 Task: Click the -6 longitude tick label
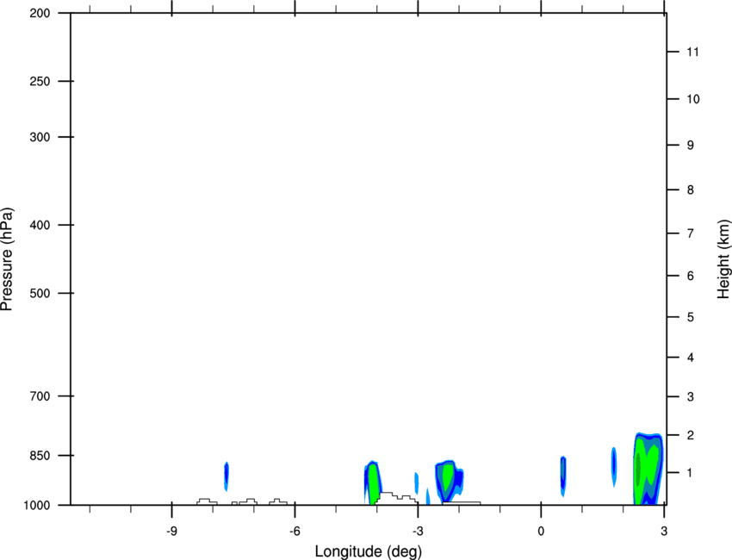tap(295, 532)
